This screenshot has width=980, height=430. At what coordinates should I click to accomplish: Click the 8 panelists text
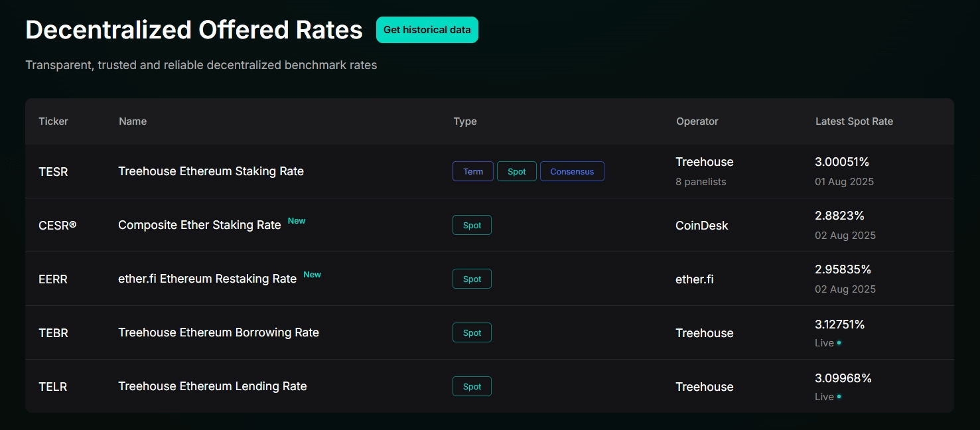pyautogui.click(x=701, y=182)
